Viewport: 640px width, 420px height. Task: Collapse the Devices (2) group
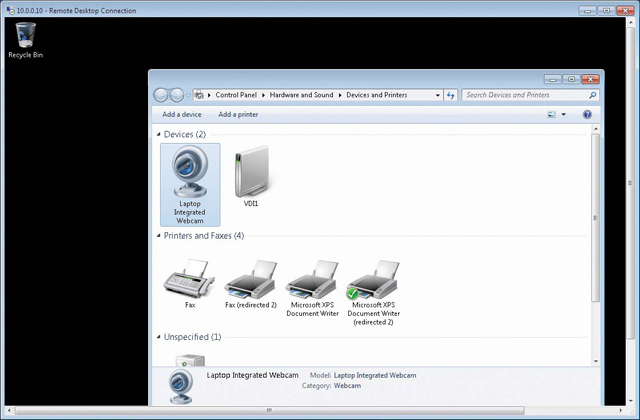click(x=158, y=134)
